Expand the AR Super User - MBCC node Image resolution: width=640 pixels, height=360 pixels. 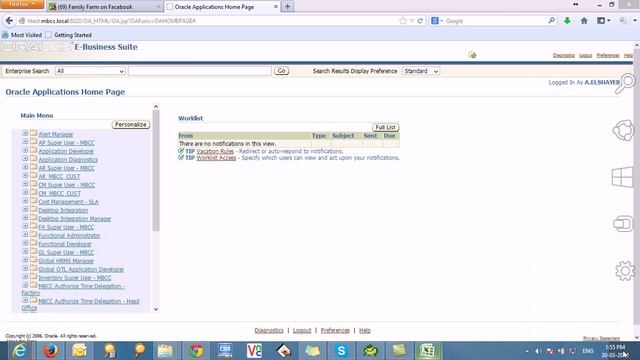[x=25, y=167]
